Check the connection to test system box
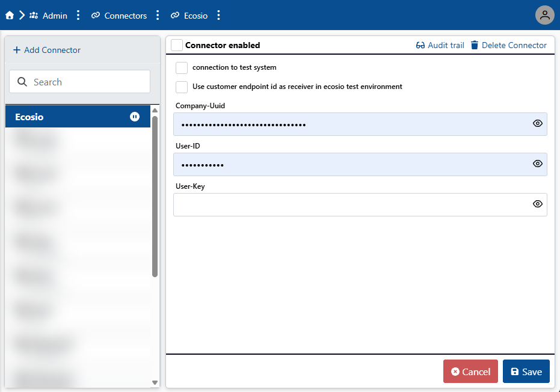560x392 pixels. [182, 67]
